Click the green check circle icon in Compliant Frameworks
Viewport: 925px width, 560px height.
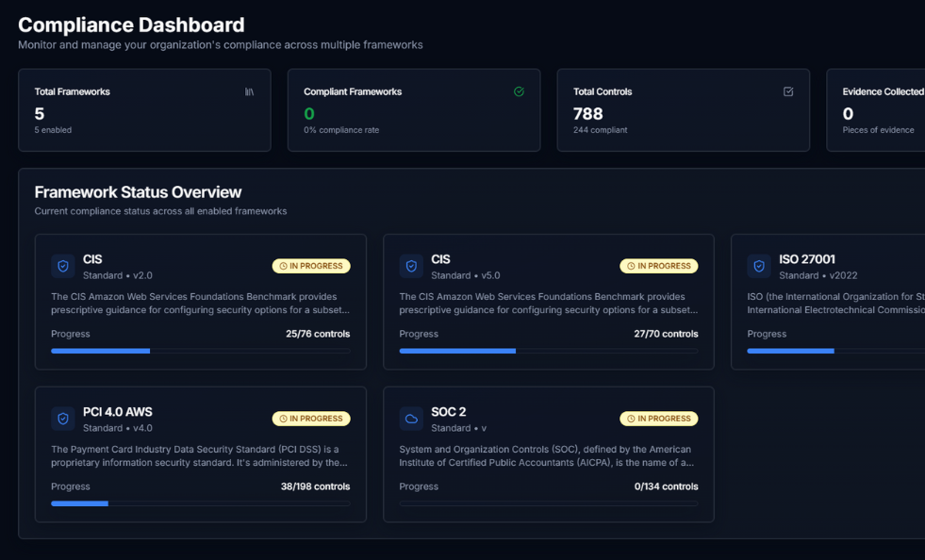pos(519,91)
